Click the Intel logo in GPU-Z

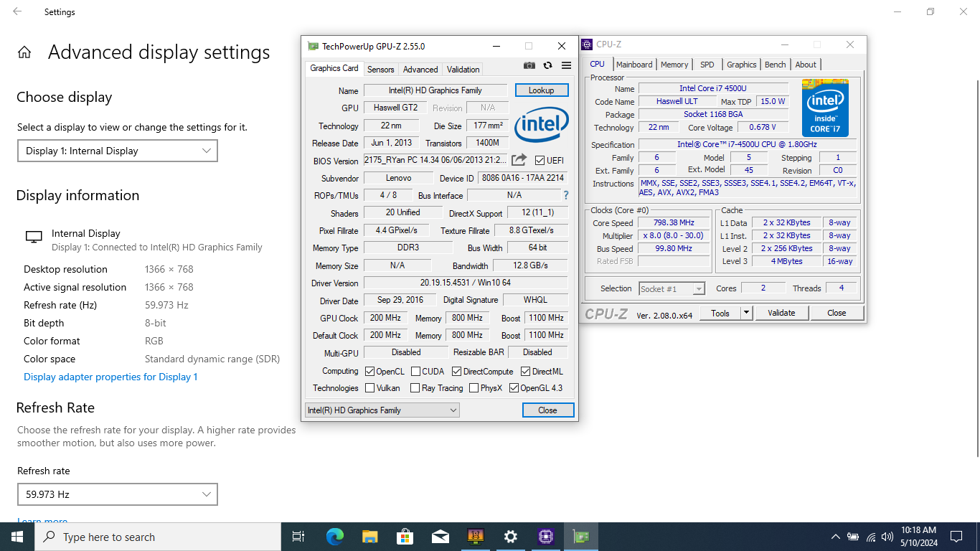542,123
